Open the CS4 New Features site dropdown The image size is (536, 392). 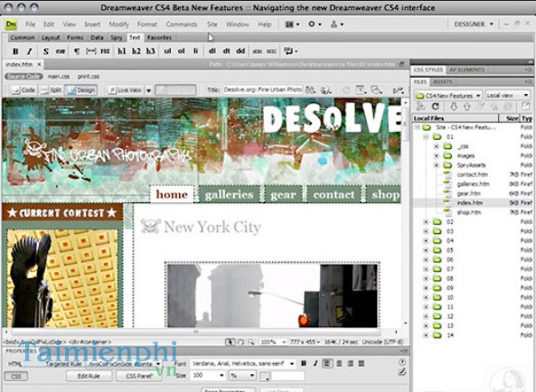click(x=447, y=96)
